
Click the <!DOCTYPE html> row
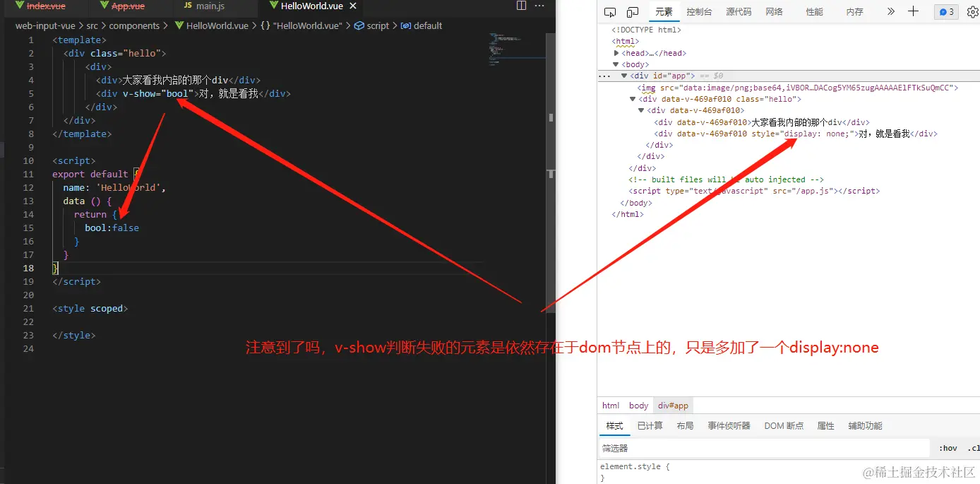646,30
